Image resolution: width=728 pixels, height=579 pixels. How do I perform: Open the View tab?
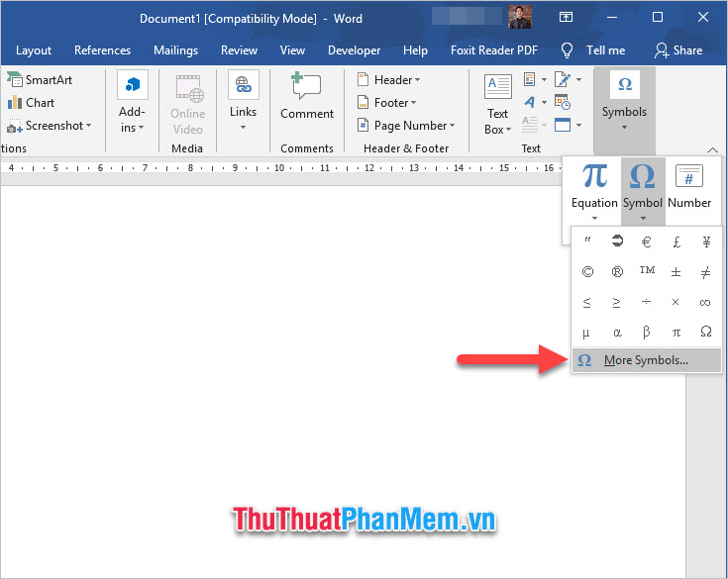[x=292, y=50]
